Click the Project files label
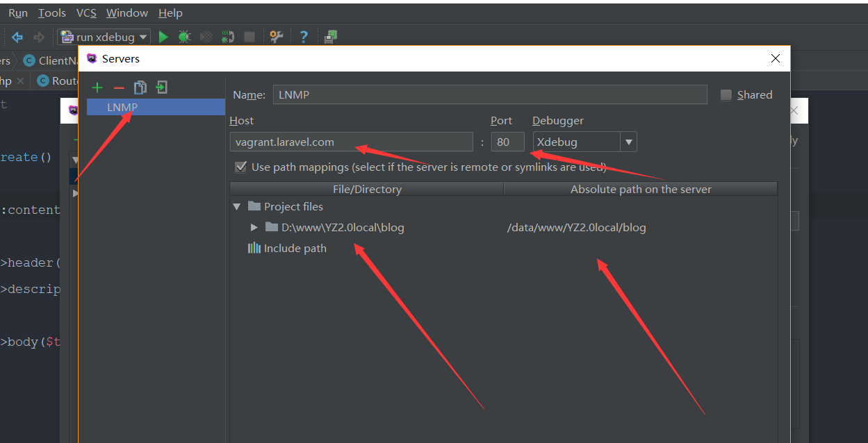This screenshot has width=868, height=443. 293,206
